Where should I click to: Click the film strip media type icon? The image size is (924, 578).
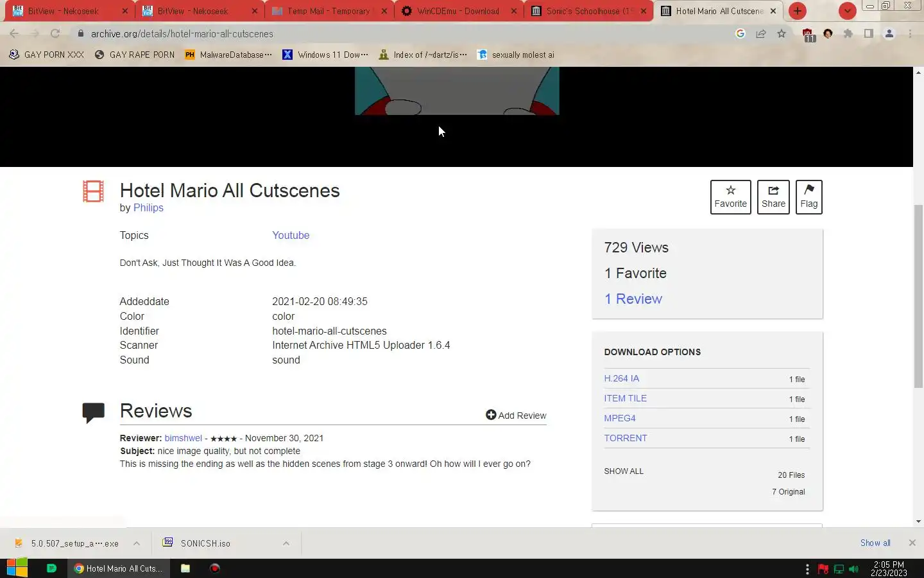pyautogui.click(x=93, y=191)
